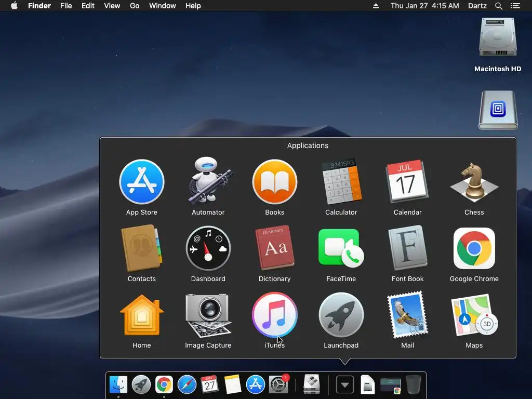The width and height of the screenshot is (532, 399).
Task: Launch the Chess app
Action: coord(474,181)
